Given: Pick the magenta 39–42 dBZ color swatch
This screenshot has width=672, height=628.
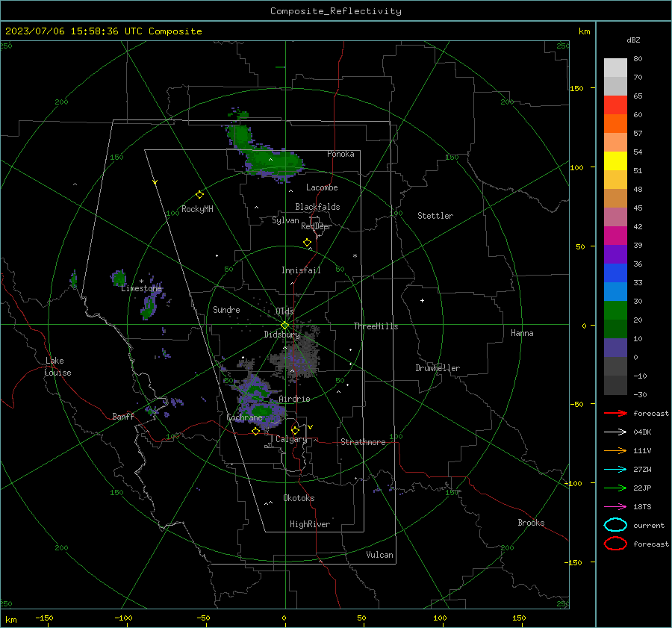Looking at the screenshot, I should (615, 236).
